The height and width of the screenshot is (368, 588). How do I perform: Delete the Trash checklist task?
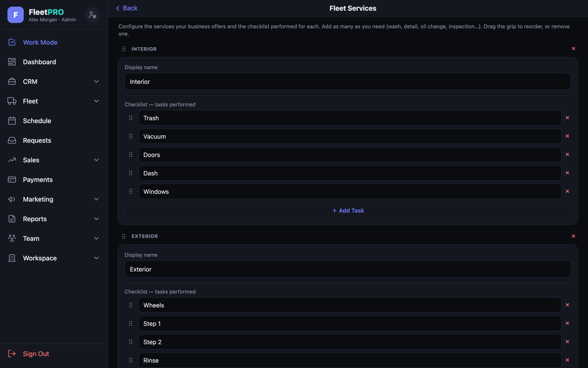pos(567,118)
